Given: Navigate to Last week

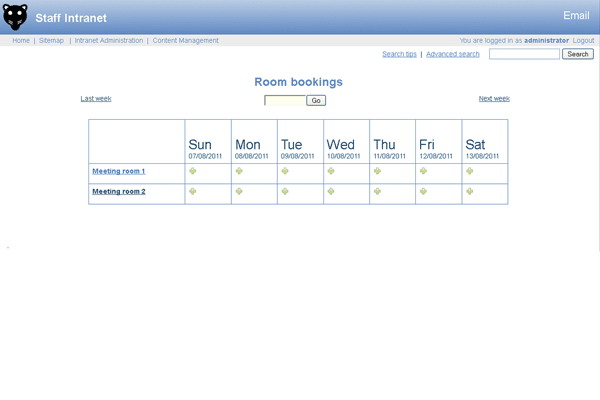Looking at the screenshot, I should click(x=96, y=99).
